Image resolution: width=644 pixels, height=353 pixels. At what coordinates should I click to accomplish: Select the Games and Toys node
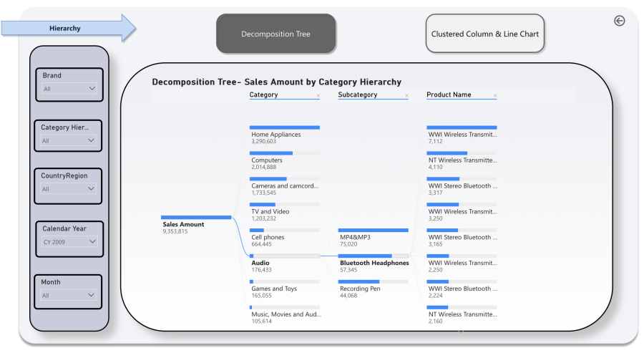284,289
